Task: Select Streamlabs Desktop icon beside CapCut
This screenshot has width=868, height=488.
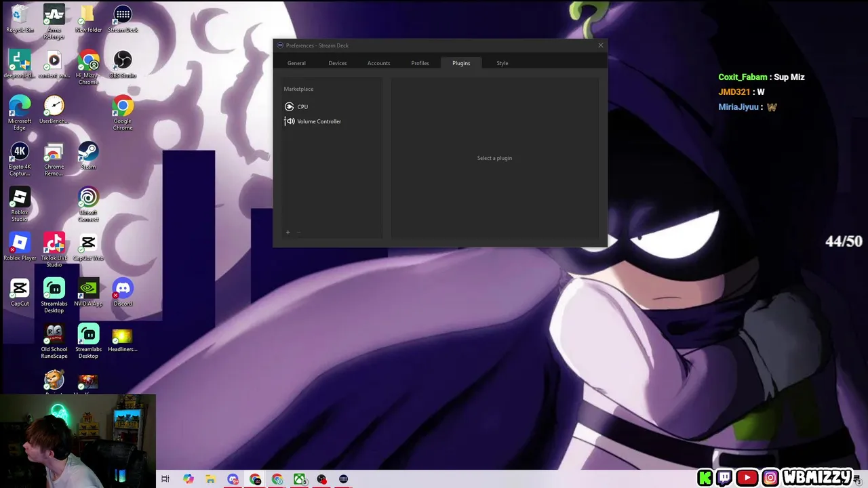Action: click(54, 295)
